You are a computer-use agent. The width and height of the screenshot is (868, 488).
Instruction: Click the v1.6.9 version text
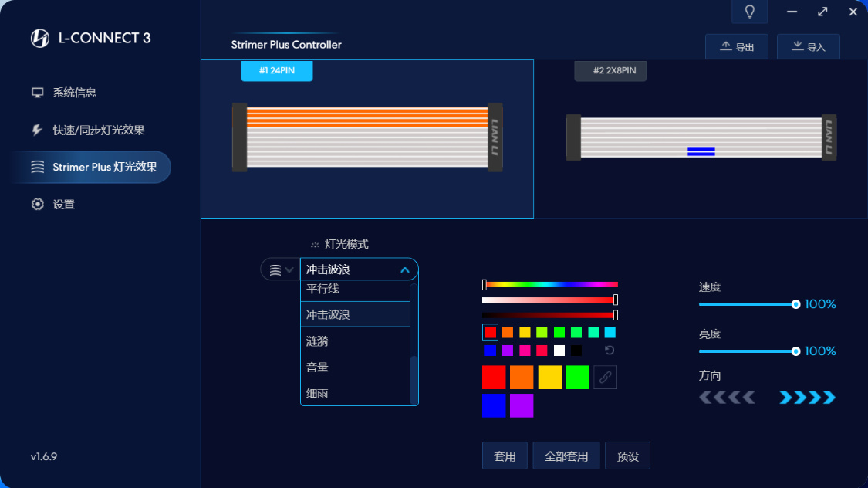click(x=44, y=457)
